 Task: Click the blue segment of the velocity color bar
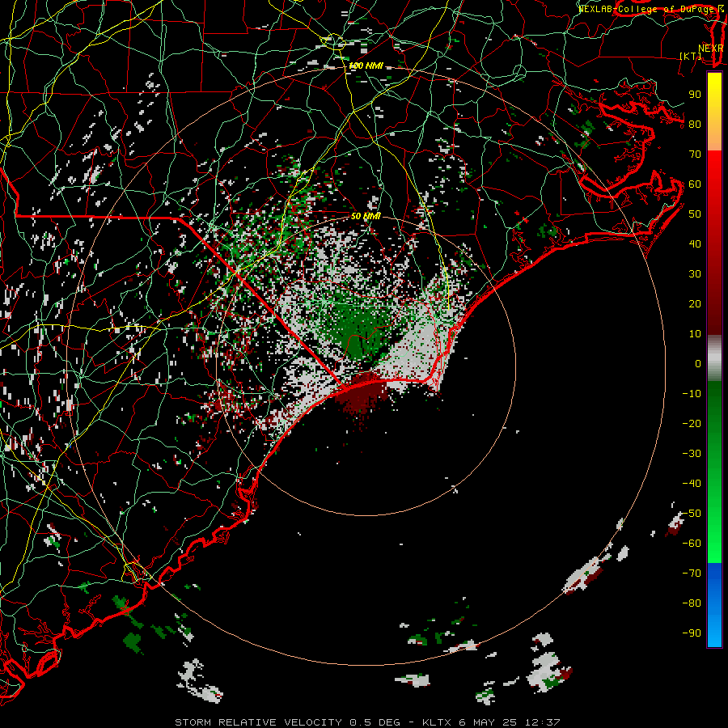point(714,605)
